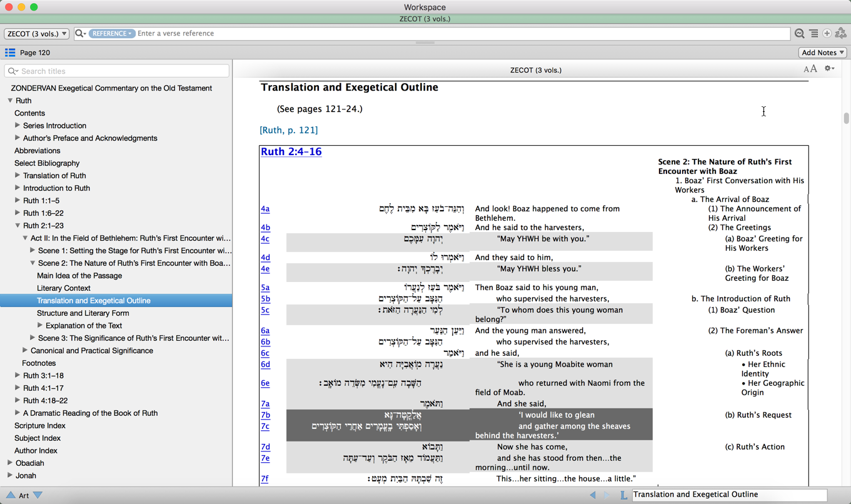The width and height of the screenshot is (851, 504).
Task: Click the Page 120 label
Action: 35,53
